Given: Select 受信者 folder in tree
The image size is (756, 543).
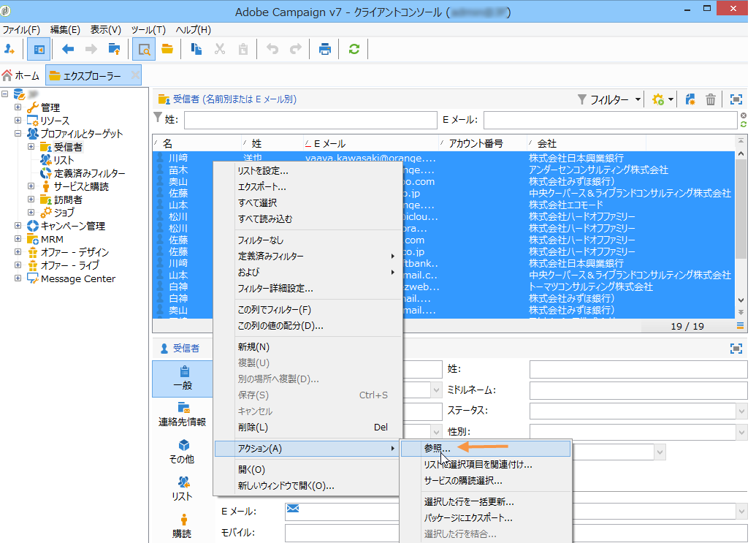Looking at the screenshot, I should (x=61, y=147).
